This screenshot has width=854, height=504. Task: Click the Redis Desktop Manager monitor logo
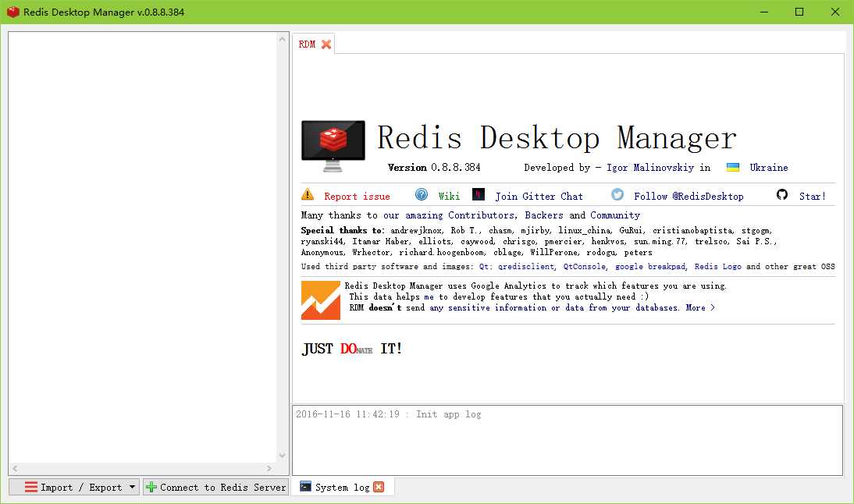pyautogui.click(x=333, y=145)
